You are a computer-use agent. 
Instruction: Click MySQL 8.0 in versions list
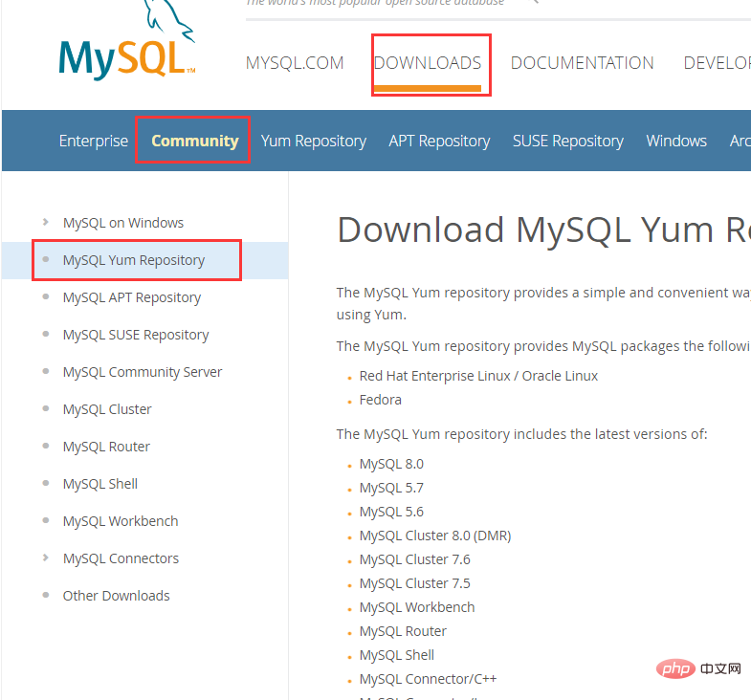(x=391, y=464)
